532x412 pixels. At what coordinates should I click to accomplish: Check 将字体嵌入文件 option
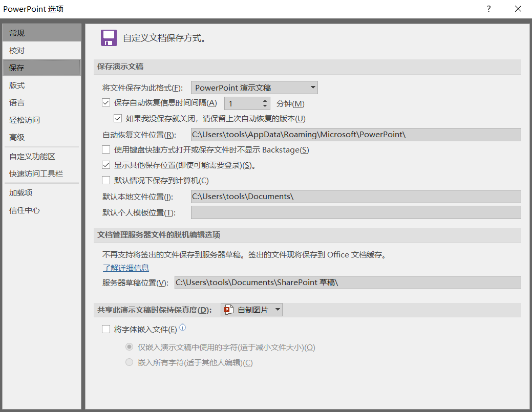[106, 329]
